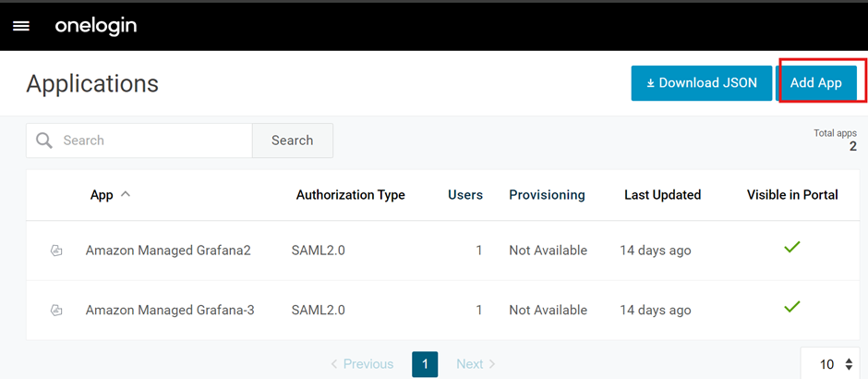Click the magnifier icon in search box
868x379 pixels.
pyautogui.click(x=44, y=141)
